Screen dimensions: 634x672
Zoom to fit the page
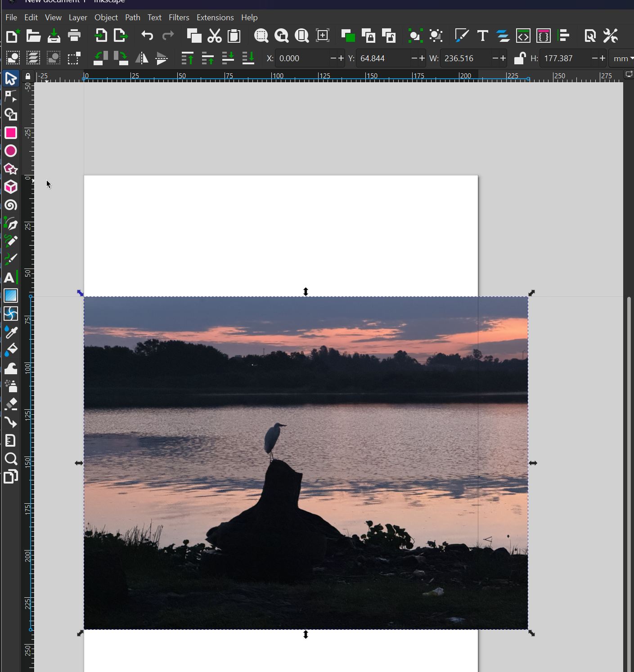pos(302,36)
